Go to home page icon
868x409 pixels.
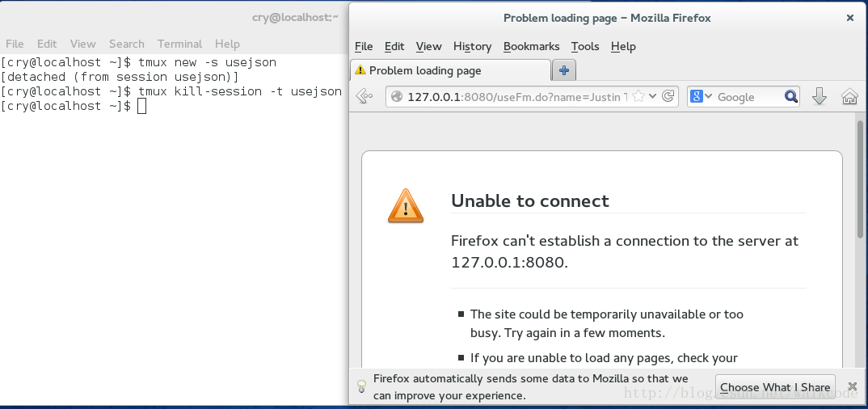[849, 96]
